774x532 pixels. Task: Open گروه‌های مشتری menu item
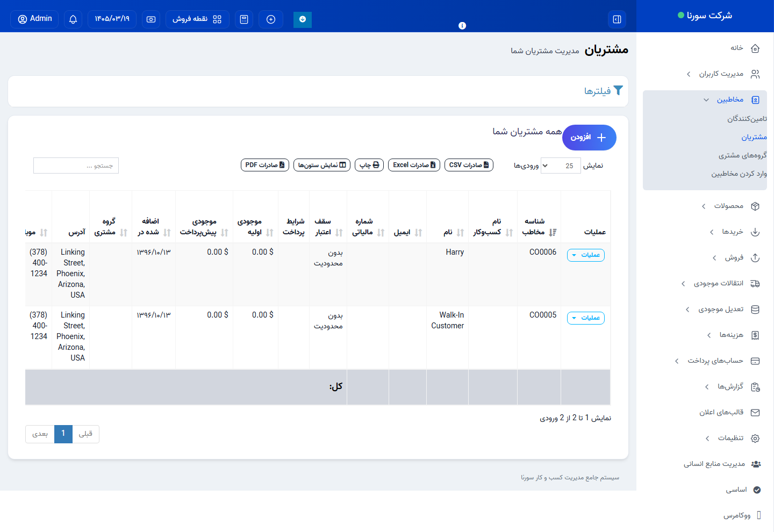pos(743,155)
